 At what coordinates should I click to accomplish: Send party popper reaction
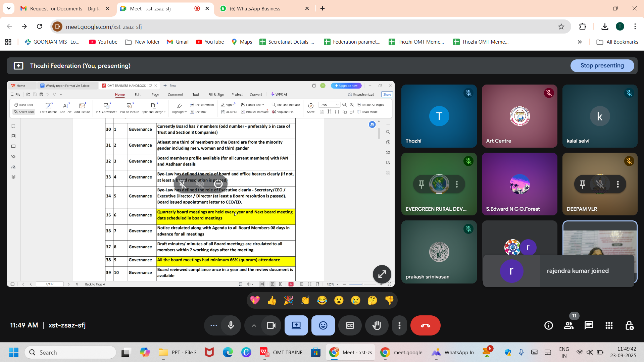[289, 300]
